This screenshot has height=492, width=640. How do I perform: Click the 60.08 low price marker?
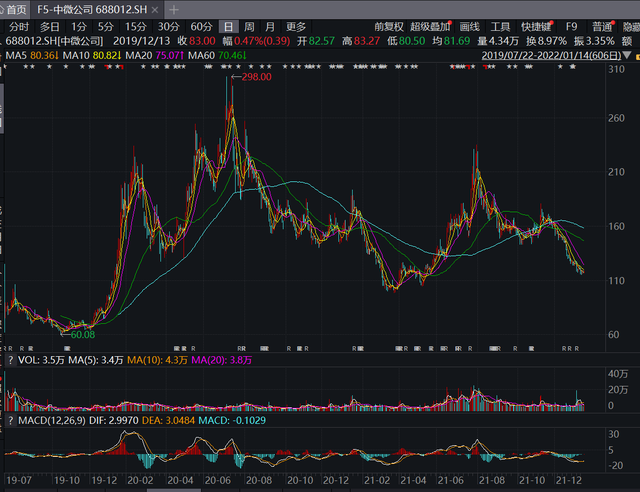(82, 335)
